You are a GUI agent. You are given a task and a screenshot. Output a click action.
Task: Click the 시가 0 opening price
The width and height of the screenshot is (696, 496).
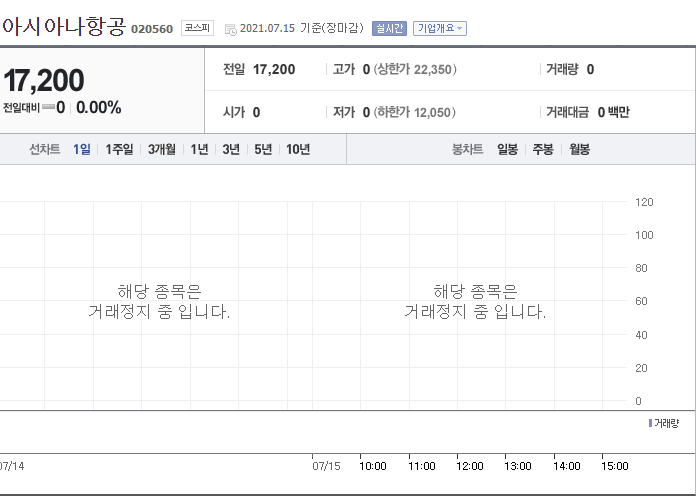(x=241, y=112)
